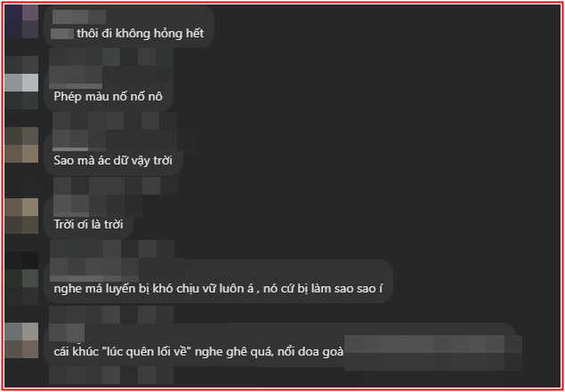The width and height of the screenshot is (565, 392).
Task: Open avatar beside "nghe má luyến" comment
Action: click(x=21, y=278)
